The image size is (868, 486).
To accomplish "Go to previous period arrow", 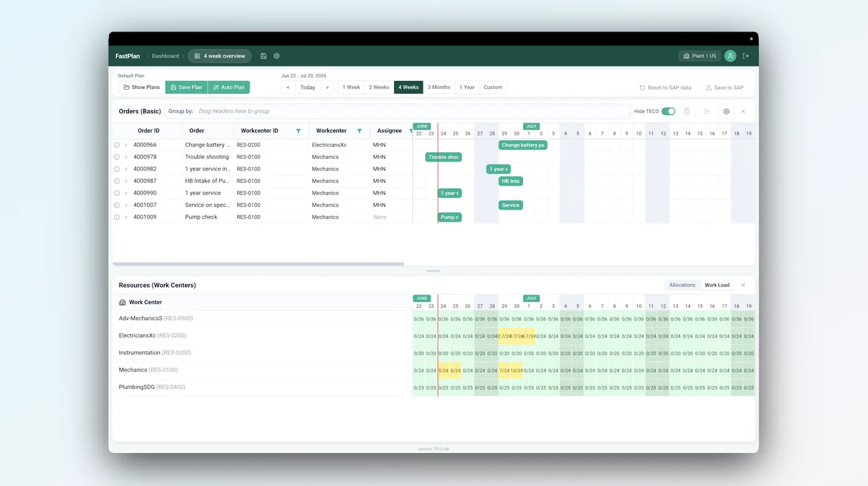I will pos(288,87).
